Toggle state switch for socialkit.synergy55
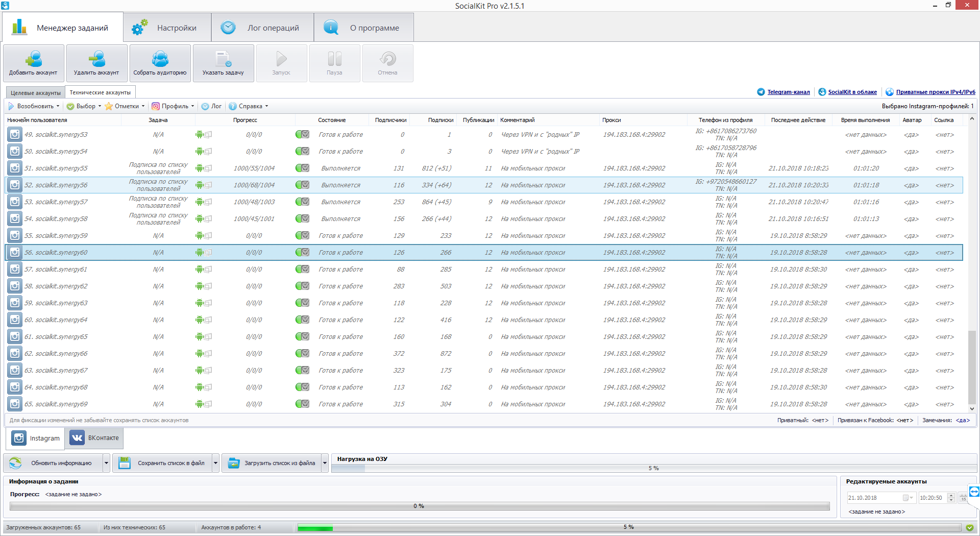Screen dimensions: 980x536 pyautogui.click(x=302, y=168)
